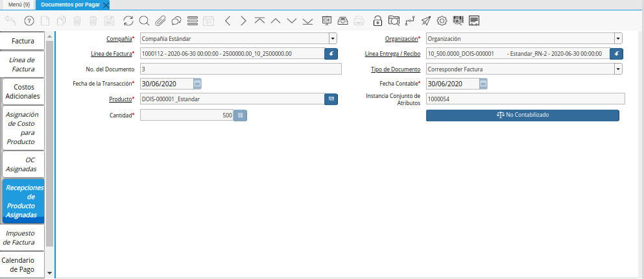The width and height of the screenshot is (644, 279).
Task: Open the Costos Adicionales side tab
Action: point(23,91)
